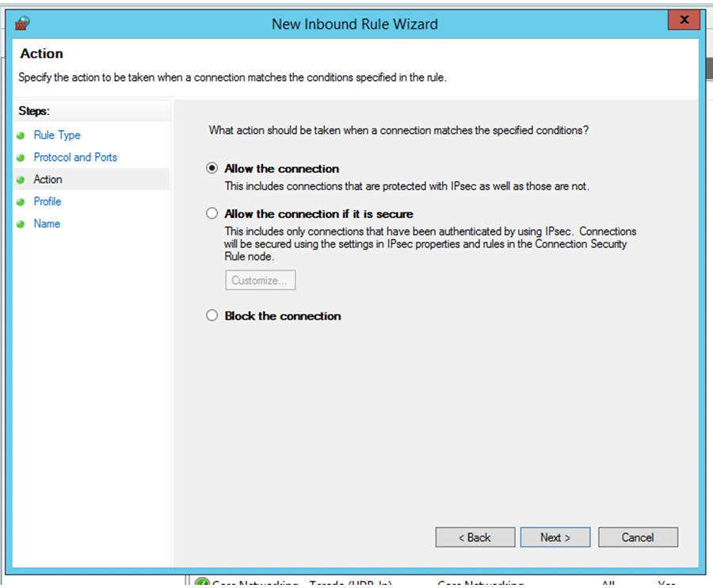Viewport: 713px width, 588px height.
Task: Select the "Block the connection" radio button
Action: (212, 315)
